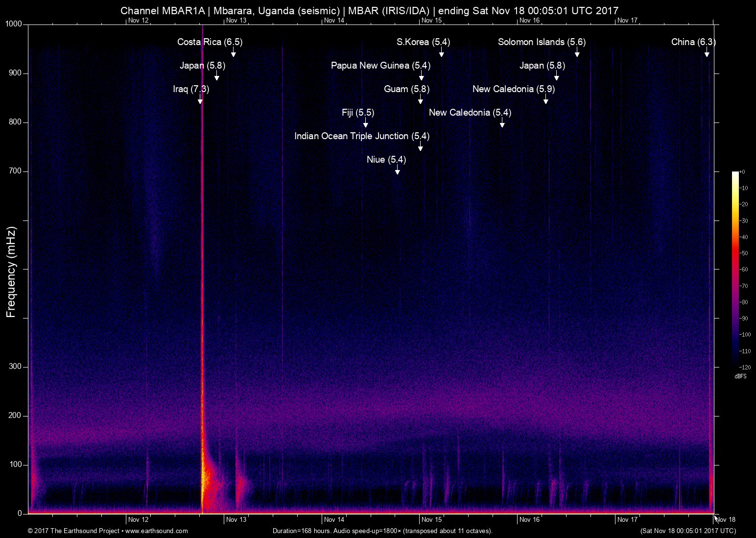Click the 'dBFS' unit label
The width and height of the screenshot is (756, 538).
point(741,376)
